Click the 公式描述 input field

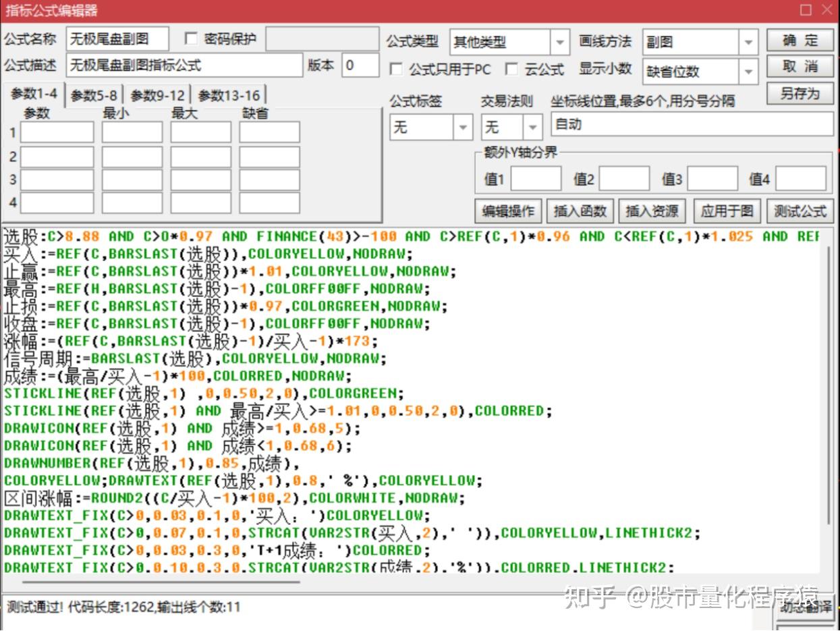click(x=184, y=65)
